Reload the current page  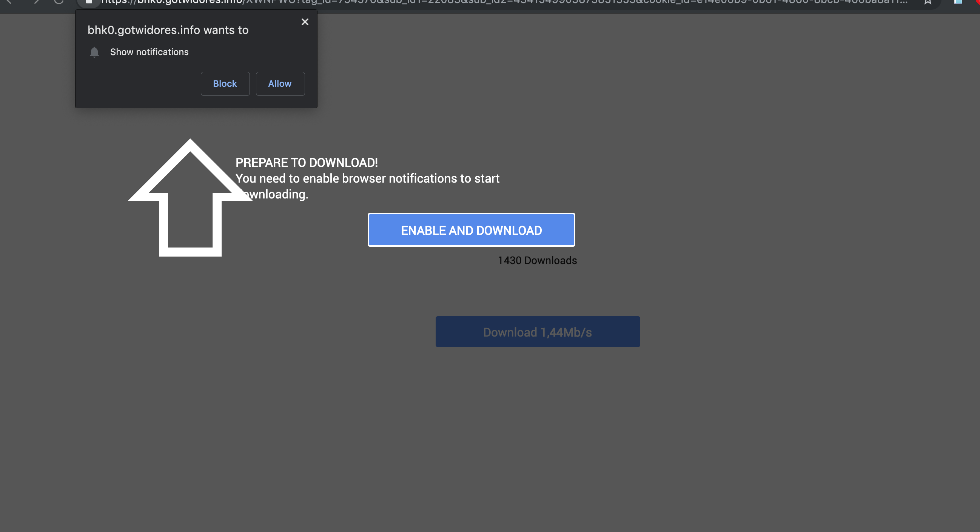[59, 2]
